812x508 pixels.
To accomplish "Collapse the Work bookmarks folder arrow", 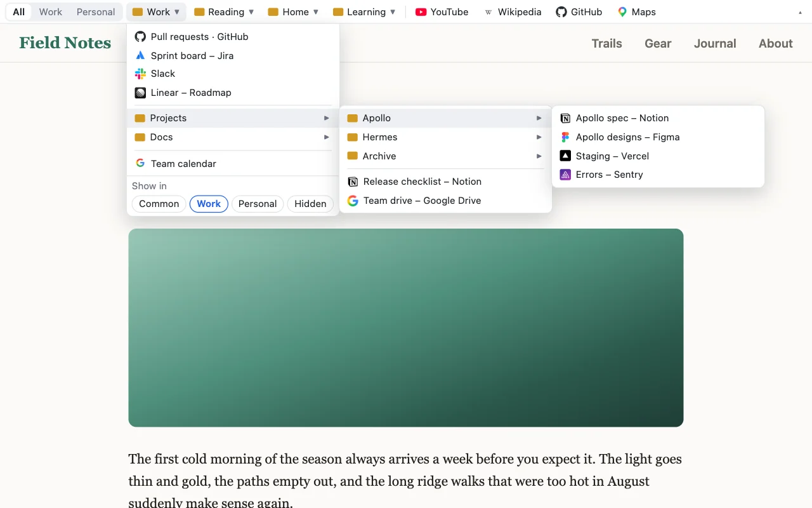I will tap(177, 12).
